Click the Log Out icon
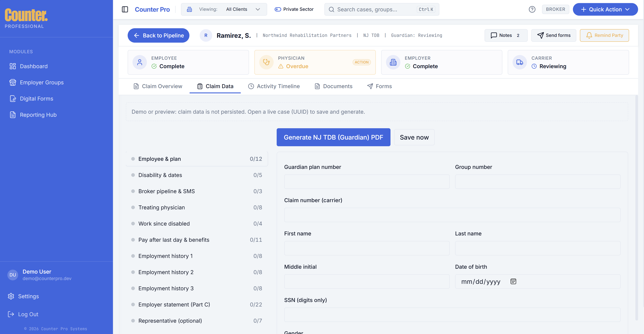This screenshot has width=644, height=334. (11, 314)
